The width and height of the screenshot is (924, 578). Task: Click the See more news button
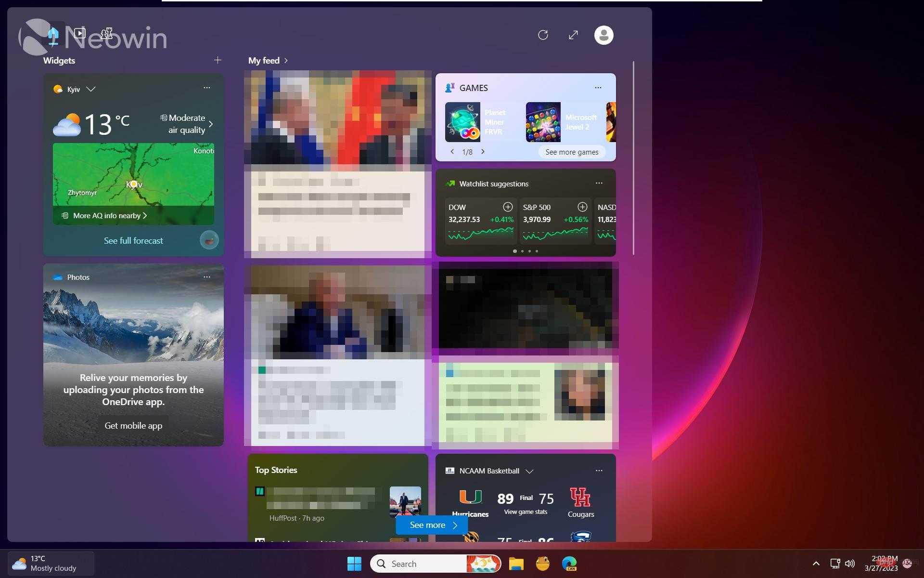[x=431, y=525]
